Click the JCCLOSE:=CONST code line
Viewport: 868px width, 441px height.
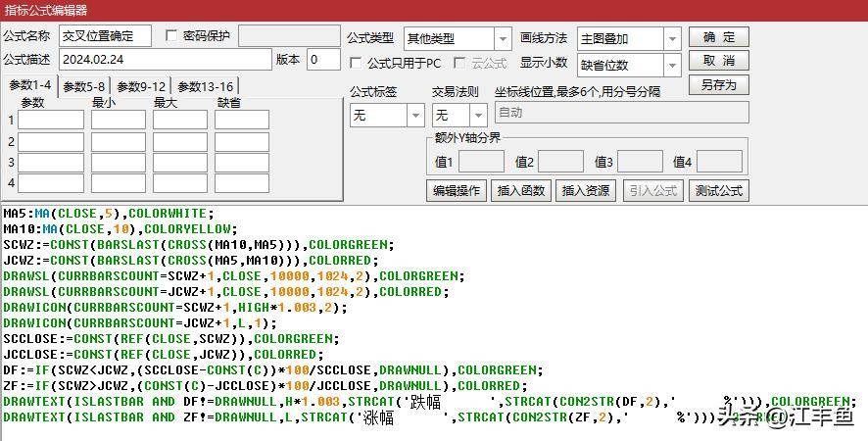[x=164, y=354]
